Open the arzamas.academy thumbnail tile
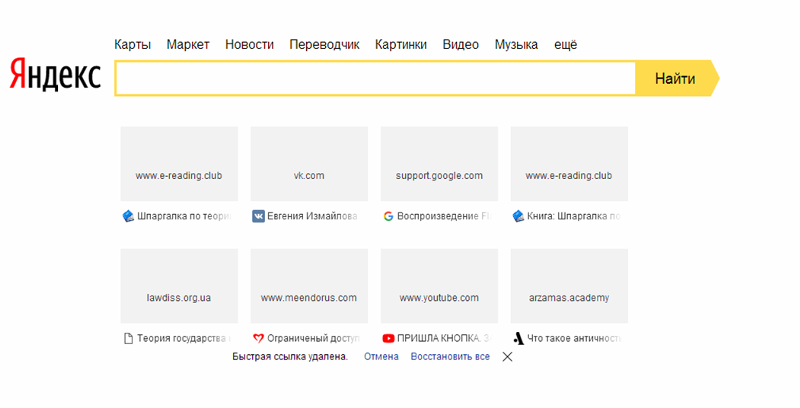 569,286
